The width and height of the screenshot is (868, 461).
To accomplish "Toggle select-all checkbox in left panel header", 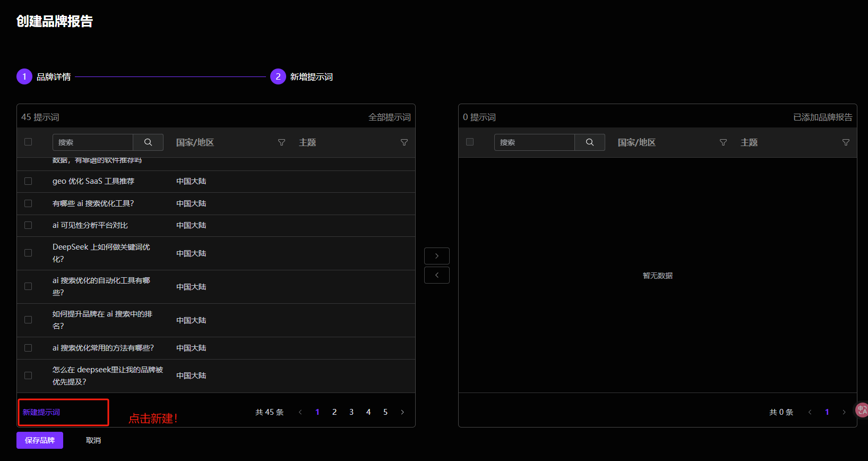I will [28, 142].
